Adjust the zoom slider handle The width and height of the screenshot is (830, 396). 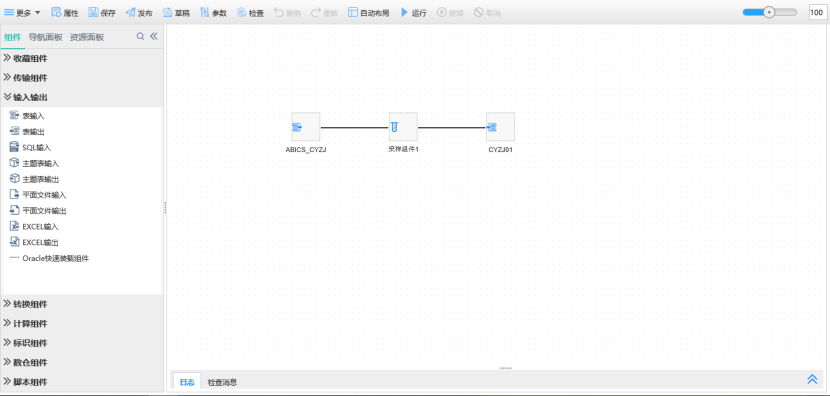(770, 12)
